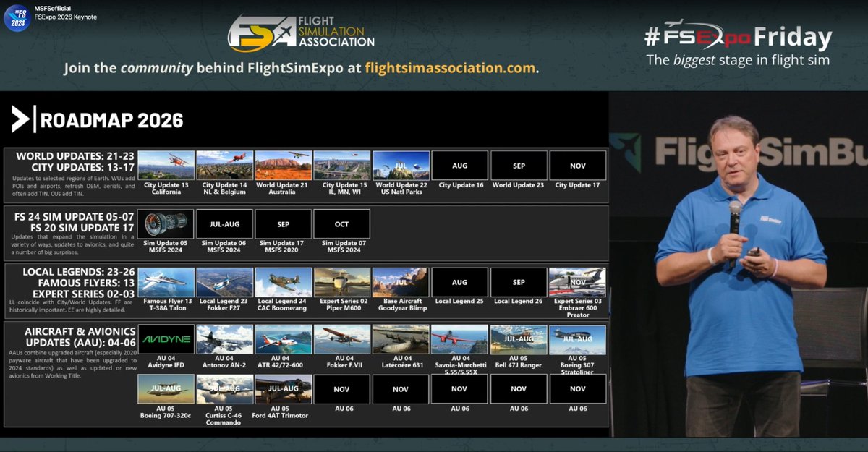Click the presenter in the video feed
This screenshot has width=868, height=452.
pyautogui.click(x=740, y=276)
